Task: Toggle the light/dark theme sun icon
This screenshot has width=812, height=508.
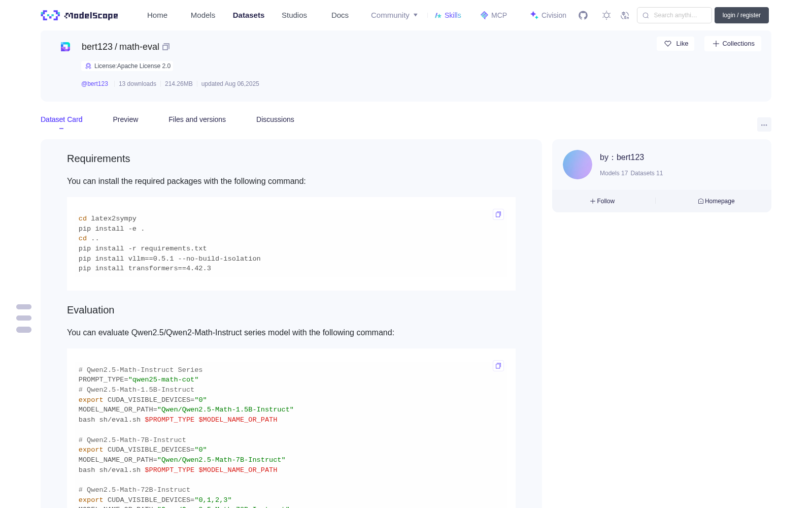Action: pos(606,15)
